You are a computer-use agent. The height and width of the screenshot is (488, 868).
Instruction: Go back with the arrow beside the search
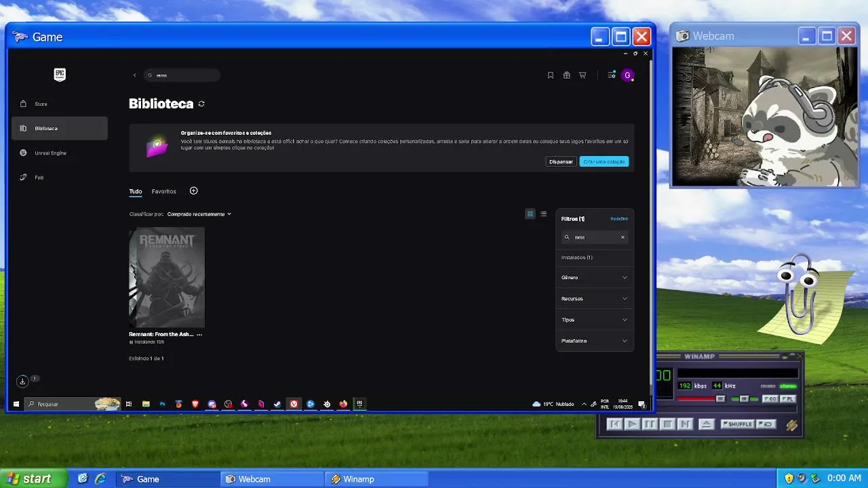134,75
